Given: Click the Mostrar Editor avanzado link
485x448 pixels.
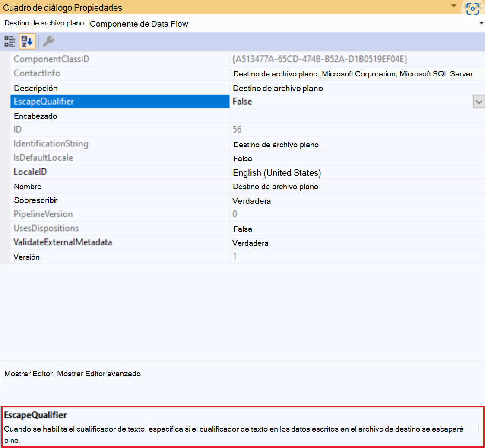Looking at the screenshot, I should [99, 374].
